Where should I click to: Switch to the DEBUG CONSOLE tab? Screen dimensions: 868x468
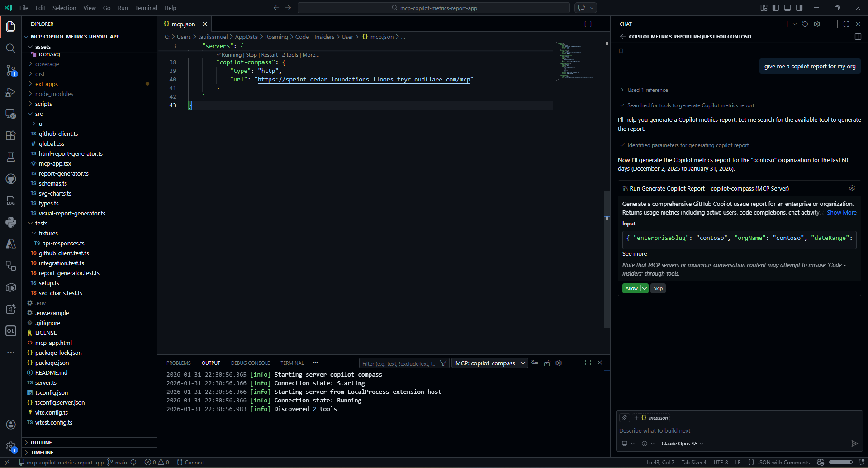[x=250, y=363]
